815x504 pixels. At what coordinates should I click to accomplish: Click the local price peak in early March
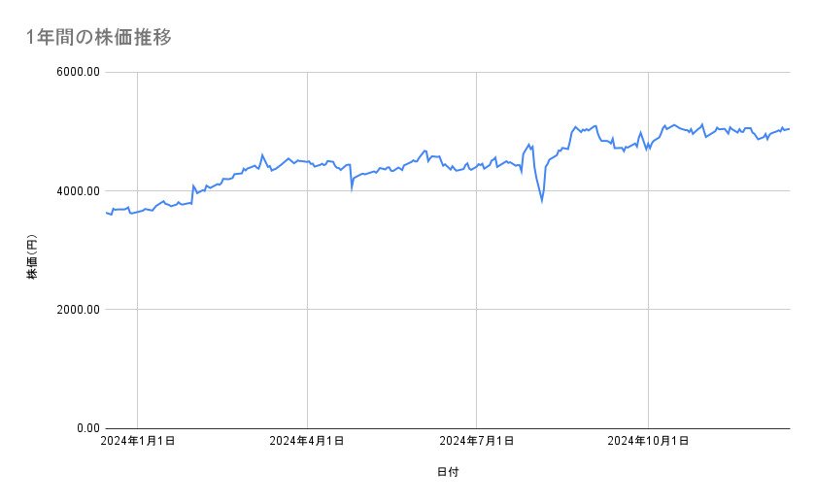pyautogui.click(x=262, y=154)
